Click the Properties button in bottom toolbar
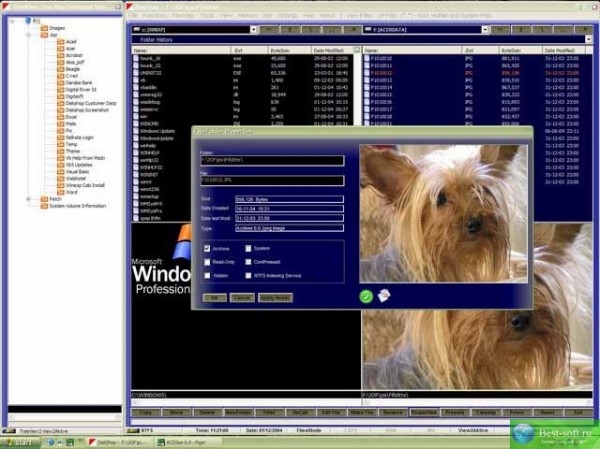 point(424,413)
